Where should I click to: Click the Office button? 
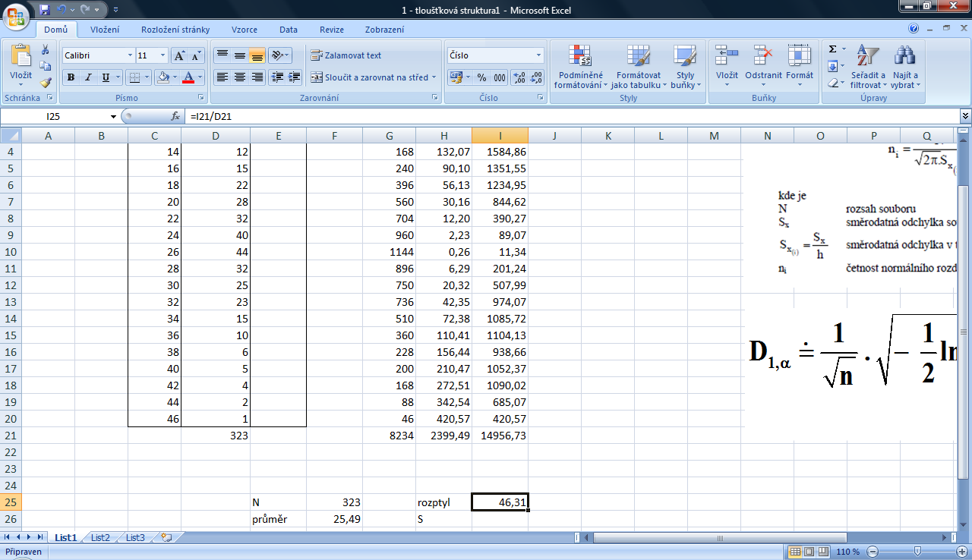15,15
